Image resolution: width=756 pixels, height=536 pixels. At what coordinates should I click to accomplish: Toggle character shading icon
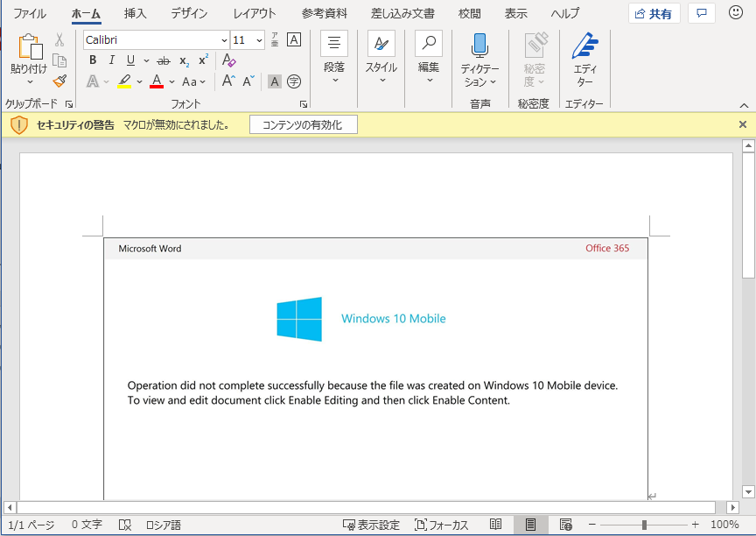coord(275,81)
